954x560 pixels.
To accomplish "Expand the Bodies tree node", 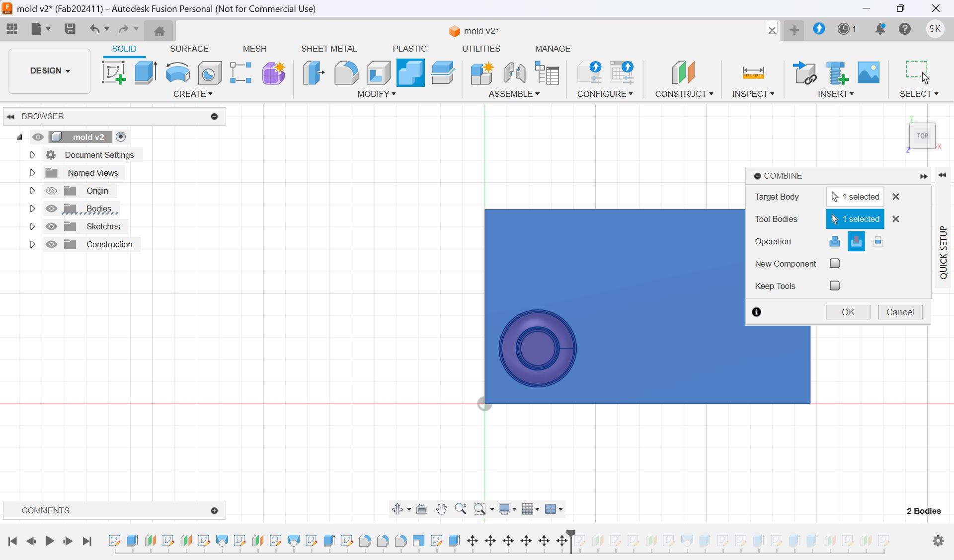I will click(32, 209).
